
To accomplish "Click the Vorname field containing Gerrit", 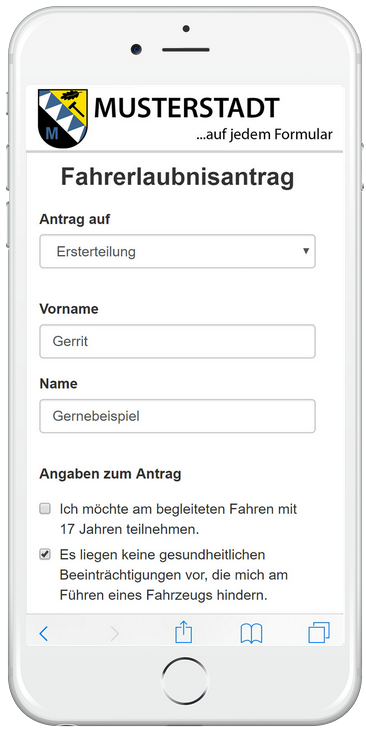I will click(177, 341).
